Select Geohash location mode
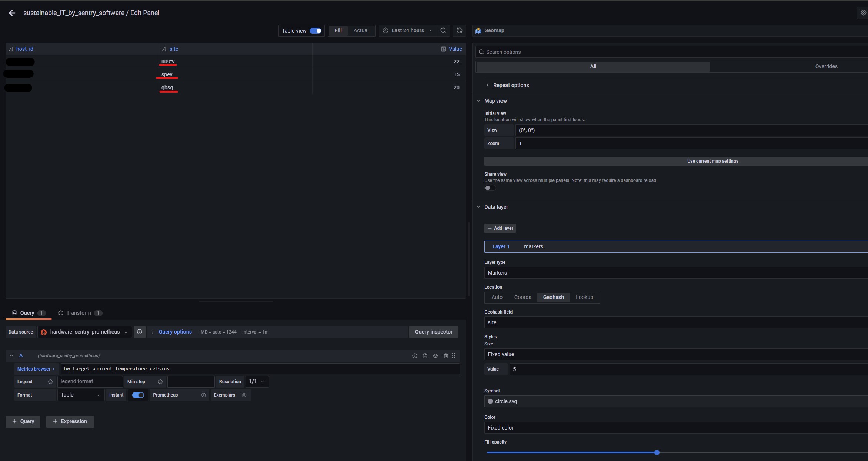 point(554,297)
